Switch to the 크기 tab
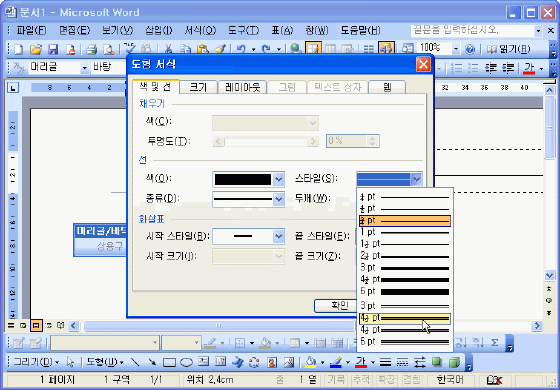The image size is (560, 390). [198, 87]
